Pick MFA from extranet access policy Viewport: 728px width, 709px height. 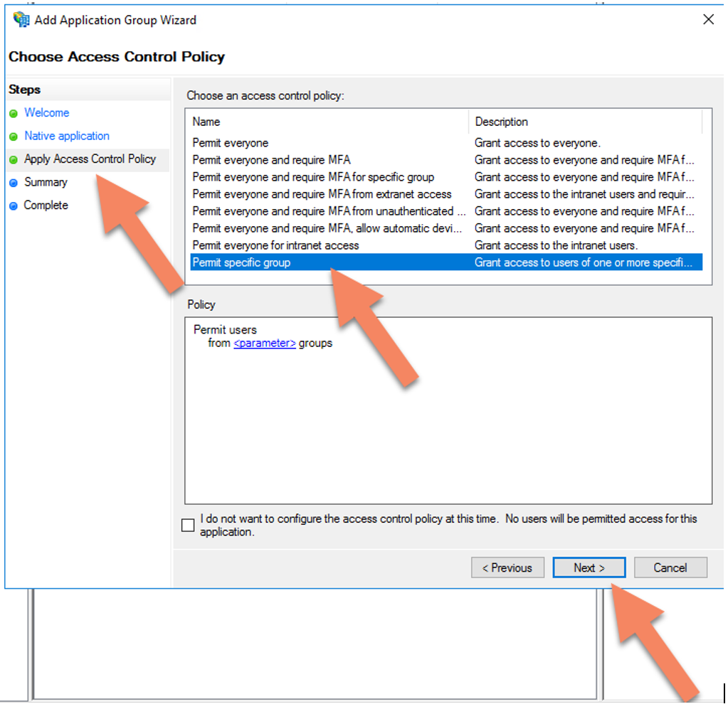point(322,194)
